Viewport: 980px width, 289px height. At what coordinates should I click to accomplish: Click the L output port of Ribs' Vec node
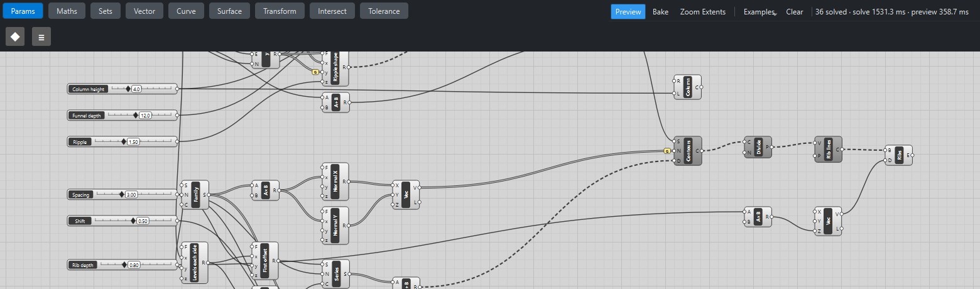842,229
